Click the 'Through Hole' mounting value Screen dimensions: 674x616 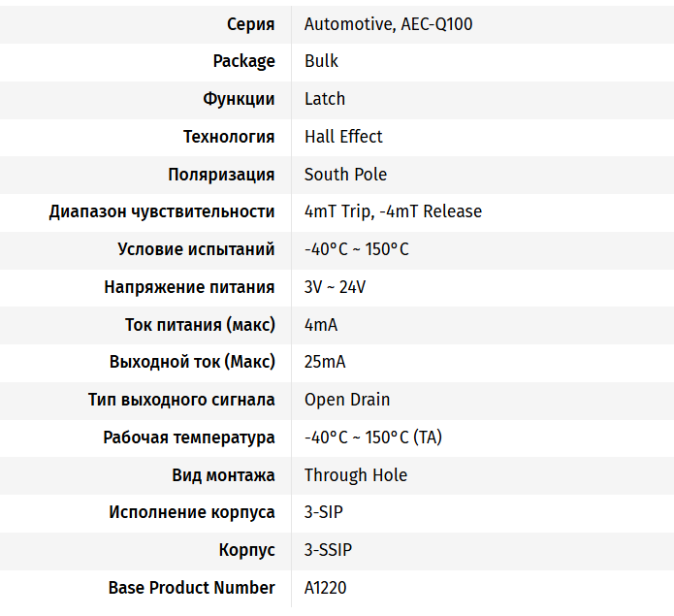pos(356,475)
